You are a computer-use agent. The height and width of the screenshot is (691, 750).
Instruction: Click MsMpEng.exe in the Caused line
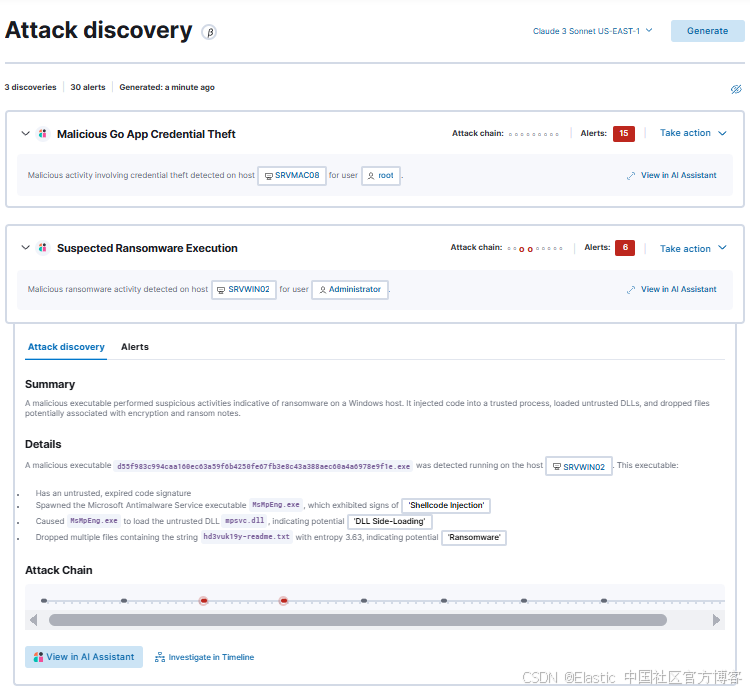coord(94,521)
